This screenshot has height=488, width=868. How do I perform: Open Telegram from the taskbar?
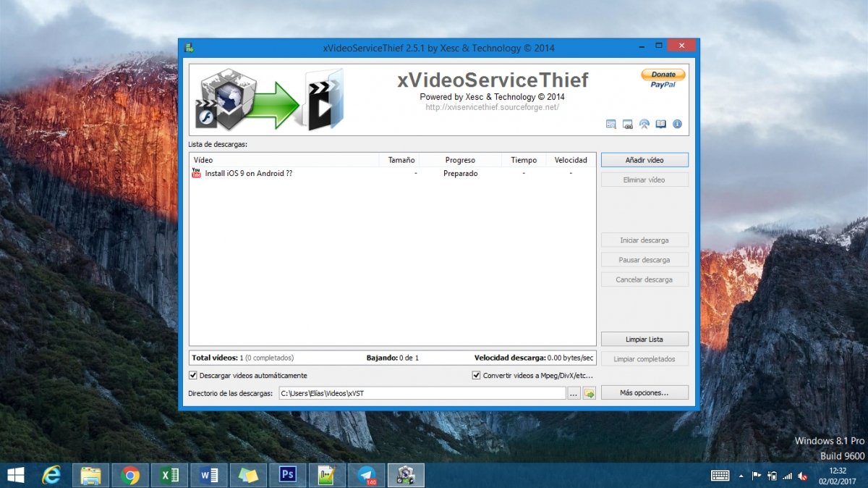tap(367, 475)
